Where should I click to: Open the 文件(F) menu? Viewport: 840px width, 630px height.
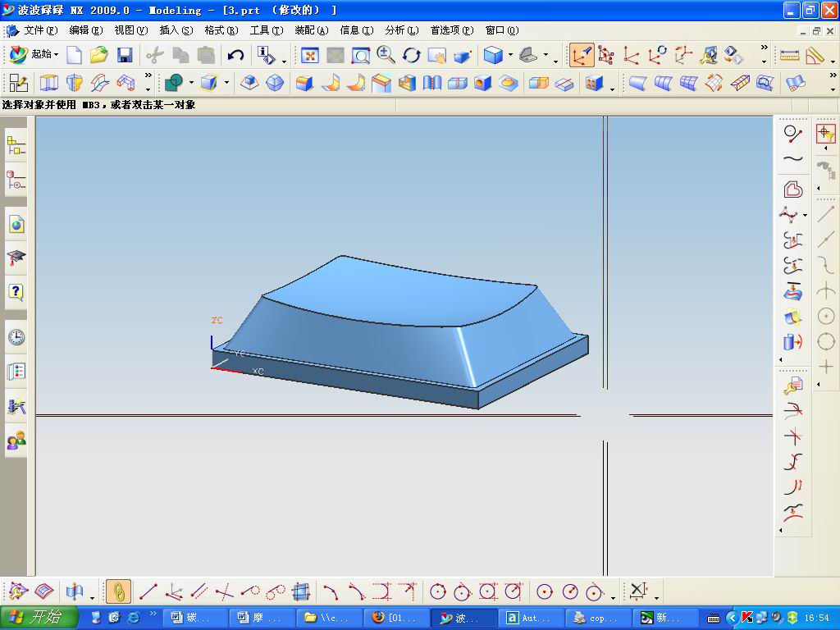(x=40, y=30)
